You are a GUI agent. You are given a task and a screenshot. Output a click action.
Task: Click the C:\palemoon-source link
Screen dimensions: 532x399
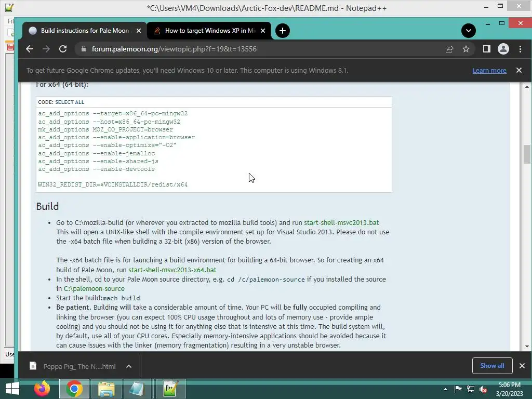94,288
